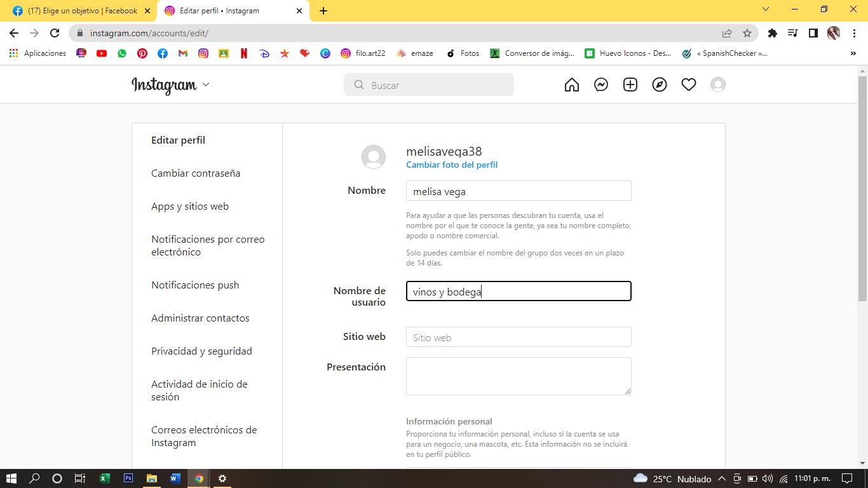868x488 pixels.
Task: Open filo.art22 bookmark
Action: (x=363, y=53)
